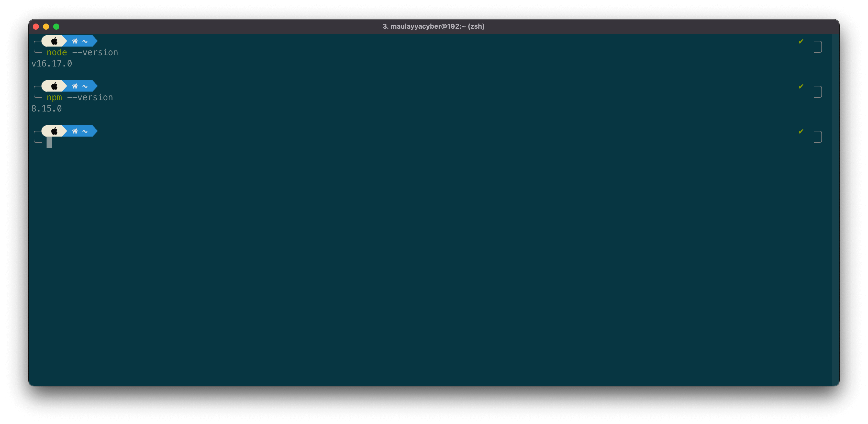Click the Apple logo on the empty prompt

pos(54,131)
